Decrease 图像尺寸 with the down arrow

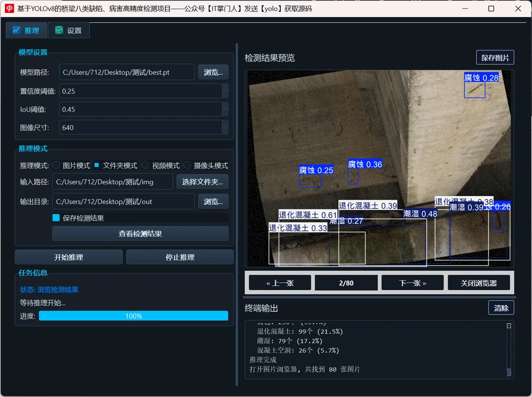tap(225, 131)
